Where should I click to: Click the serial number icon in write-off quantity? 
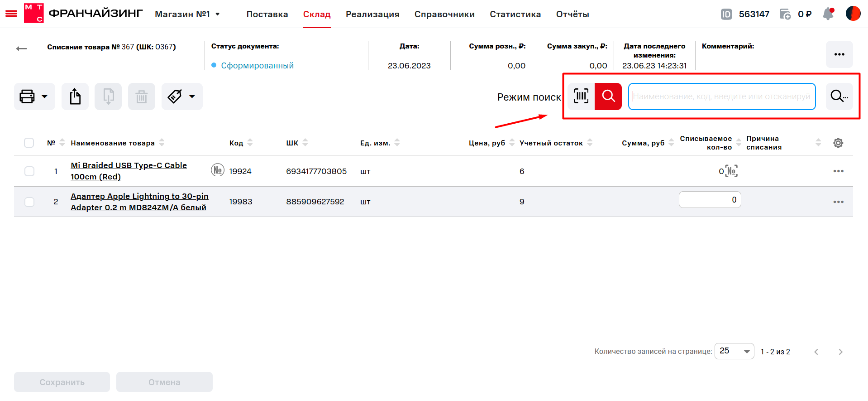(x=732, y=171)
